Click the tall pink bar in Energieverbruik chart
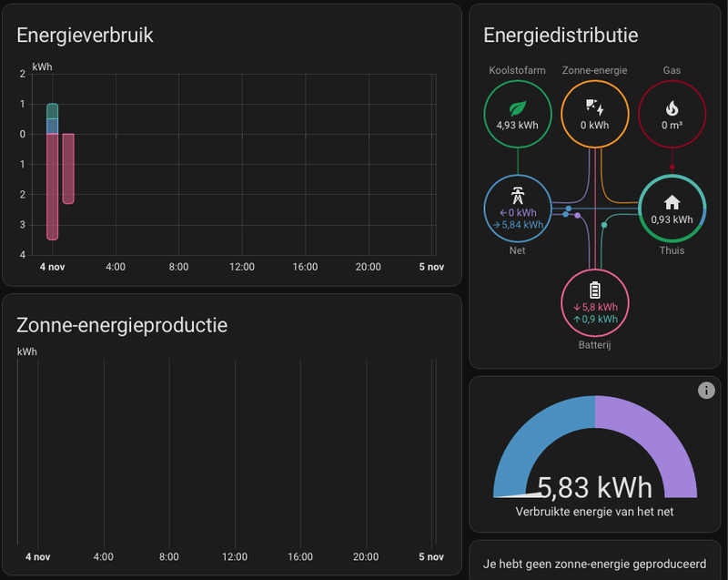Viewport: 728px width, 580px height. point(53,188)
